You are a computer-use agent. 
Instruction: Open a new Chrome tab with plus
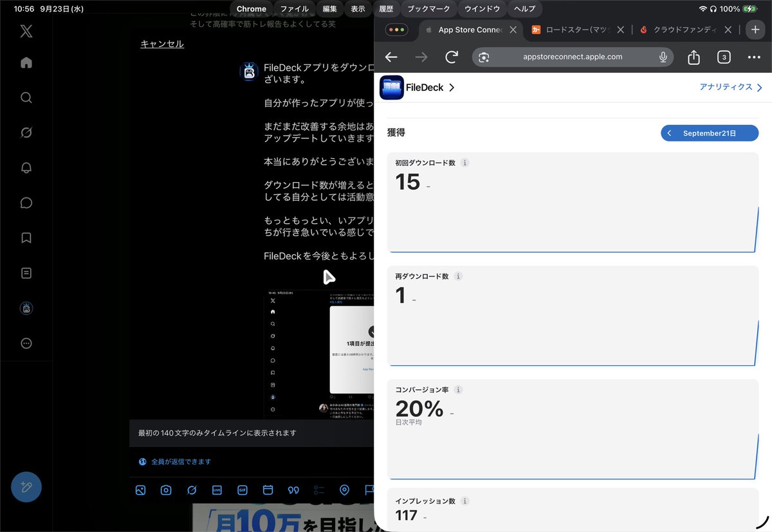(x=756, y=30)
